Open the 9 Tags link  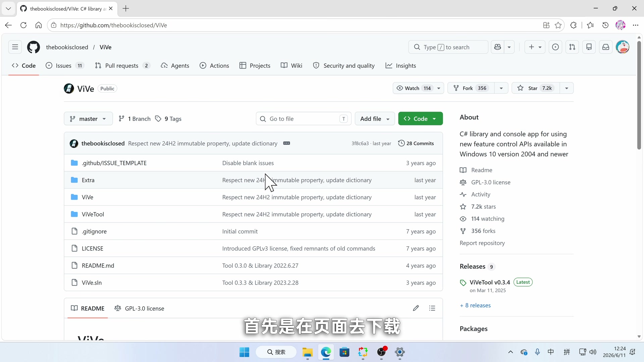[168, 119]
